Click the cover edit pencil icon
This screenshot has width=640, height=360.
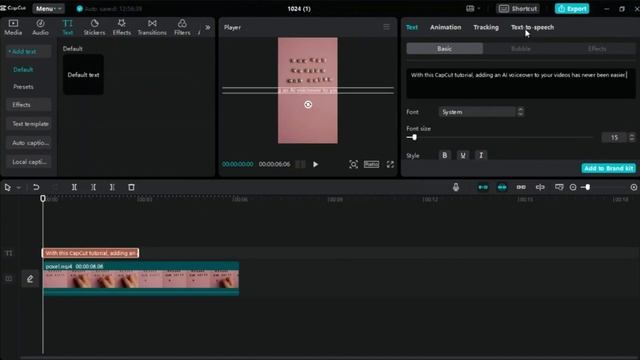(x=30, y=279)
